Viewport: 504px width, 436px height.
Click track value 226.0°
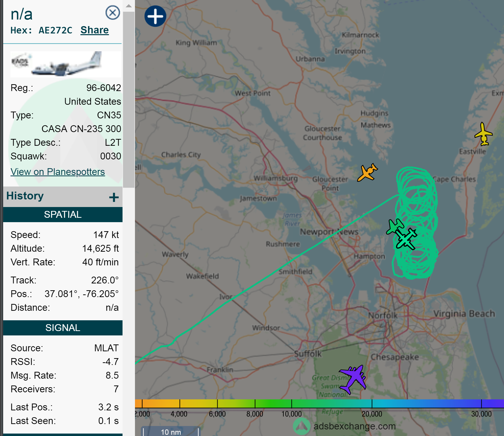(x=105, y=280)
